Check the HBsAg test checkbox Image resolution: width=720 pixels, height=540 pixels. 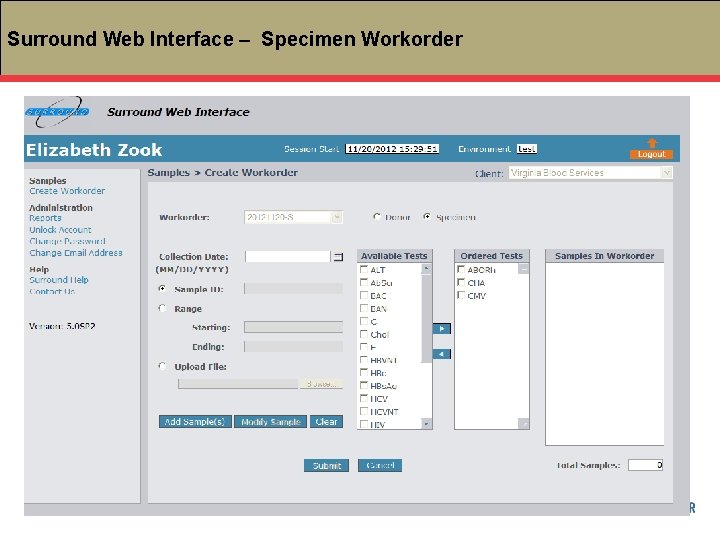pos(364,385)
